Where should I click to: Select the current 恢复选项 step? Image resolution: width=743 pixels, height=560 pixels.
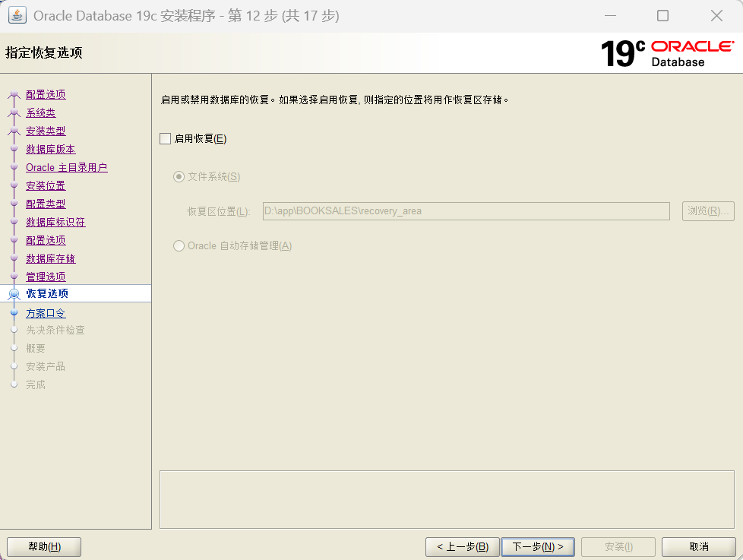pos(47,293)
